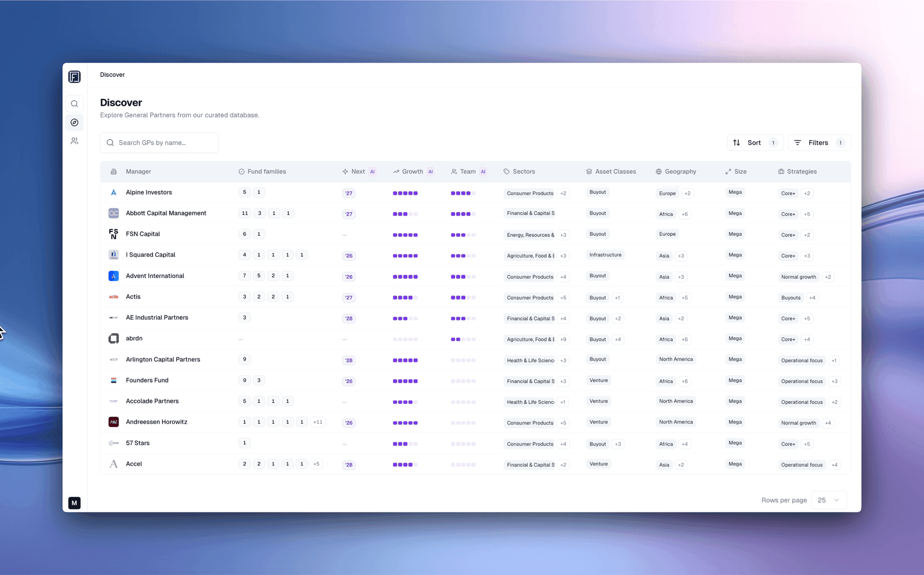Click the 11 fund family chip for Abbott
The width and height of the screenshot is (924, 575).
click(245, 213)
